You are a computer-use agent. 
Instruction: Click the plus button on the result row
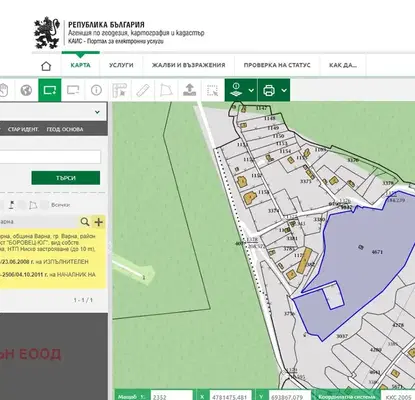click(98, 222)
